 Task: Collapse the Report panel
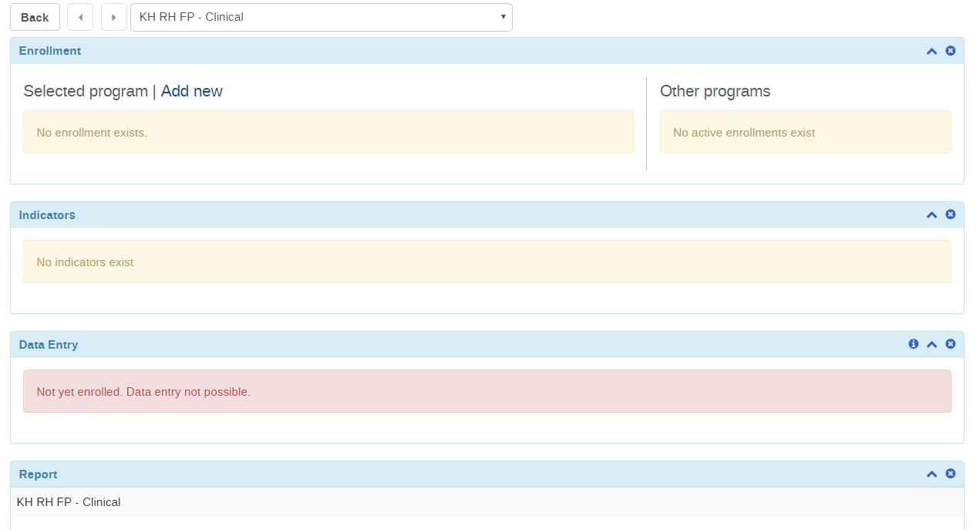(x=931, y=474)
